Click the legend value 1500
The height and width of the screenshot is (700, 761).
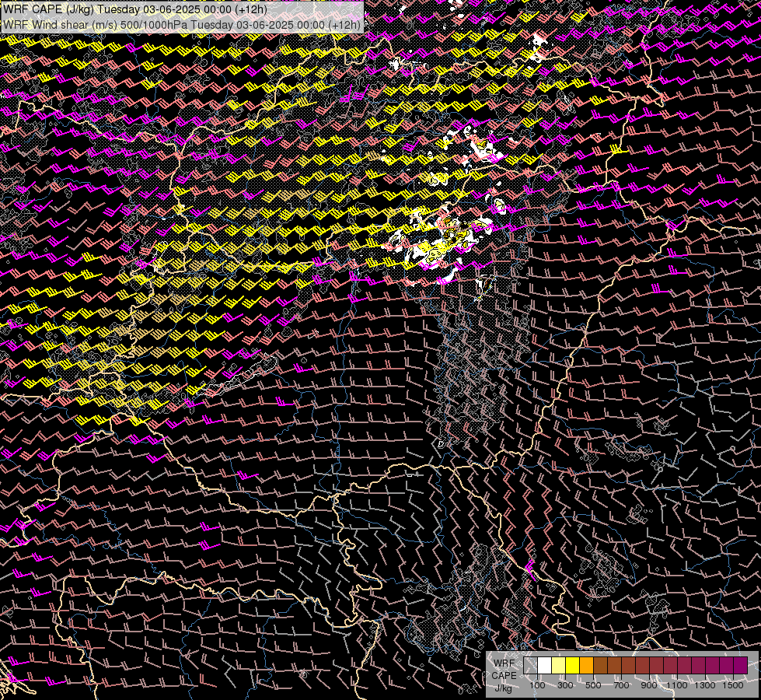[733, 685]
